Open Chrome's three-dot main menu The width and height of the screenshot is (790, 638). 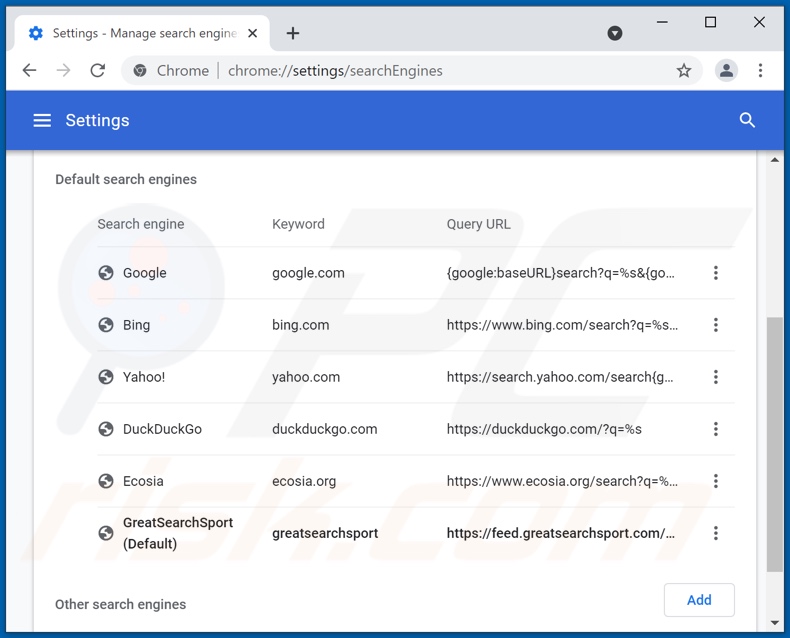click(x=760, y=71)
